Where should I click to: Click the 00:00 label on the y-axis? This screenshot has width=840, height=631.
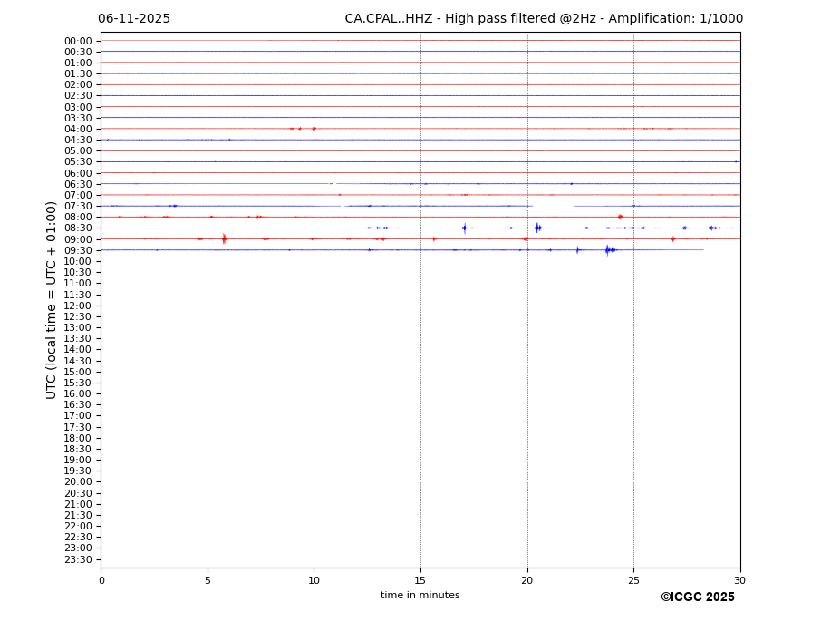78,41
